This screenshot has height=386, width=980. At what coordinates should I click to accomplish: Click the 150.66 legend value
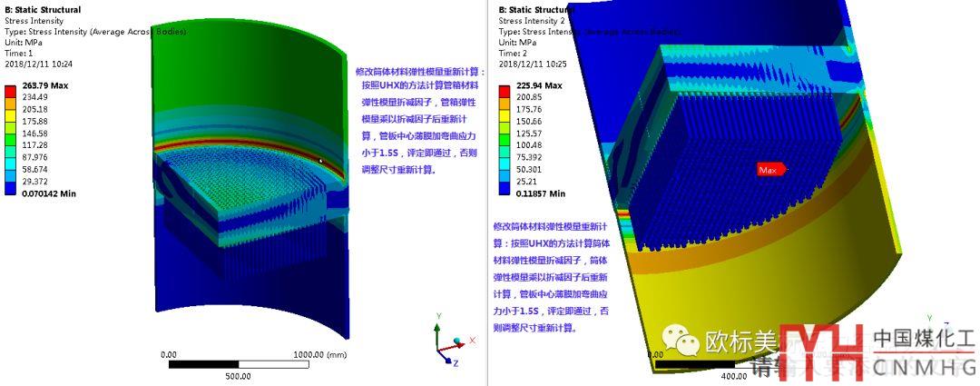click(x=528, y=121)
